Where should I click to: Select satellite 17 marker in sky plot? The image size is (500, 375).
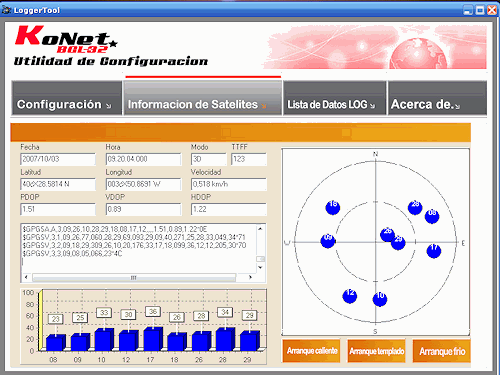434,251
